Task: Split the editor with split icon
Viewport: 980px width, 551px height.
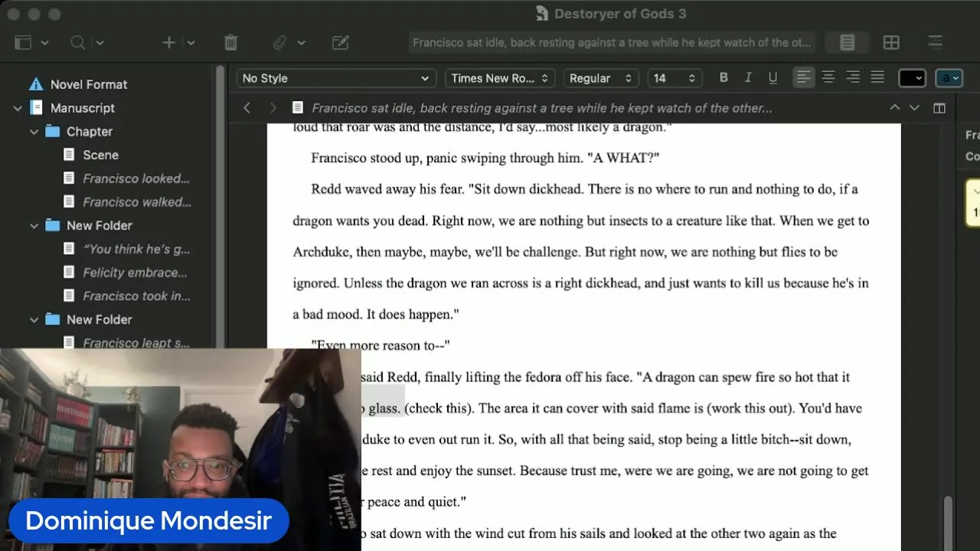Action: (939, 108)
